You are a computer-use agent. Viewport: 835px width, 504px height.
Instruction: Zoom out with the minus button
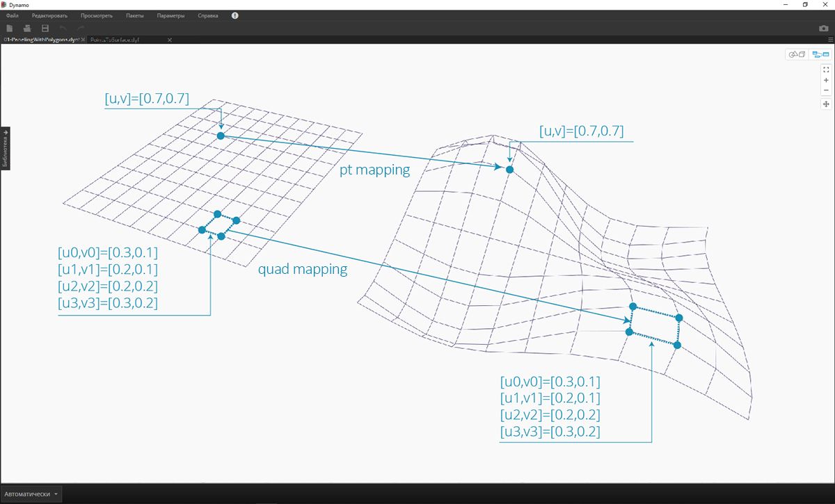(826, 90)
